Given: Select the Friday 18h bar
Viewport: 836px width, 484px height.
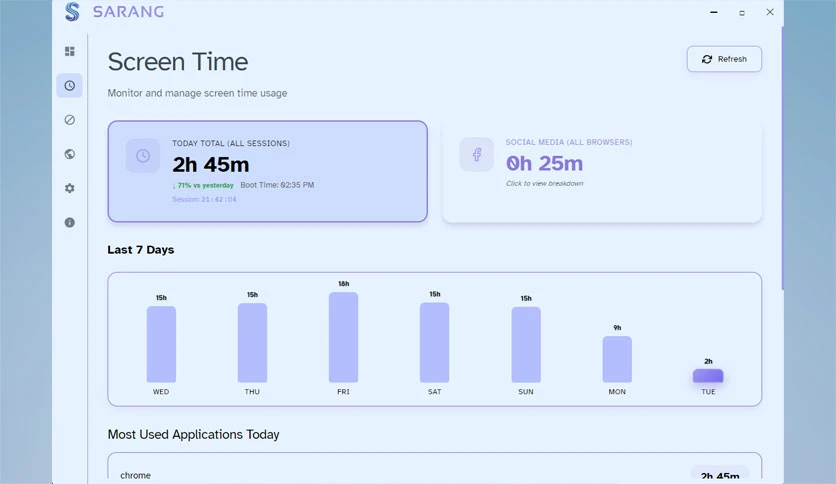Looking at the screenshot, I should tap(343, 337).
